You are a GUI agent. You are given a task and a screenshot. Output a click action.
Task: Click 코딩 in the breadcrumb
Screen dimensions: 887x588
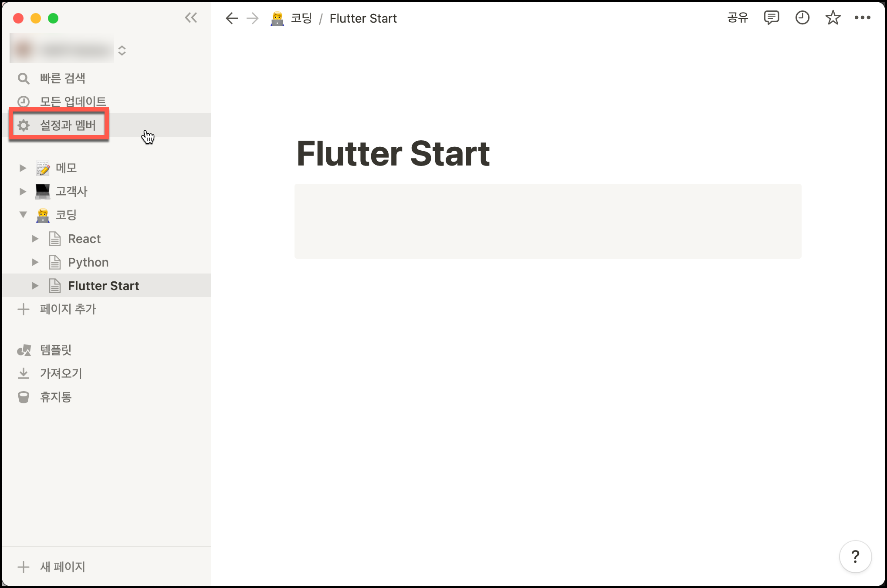[x=301, y=18]
